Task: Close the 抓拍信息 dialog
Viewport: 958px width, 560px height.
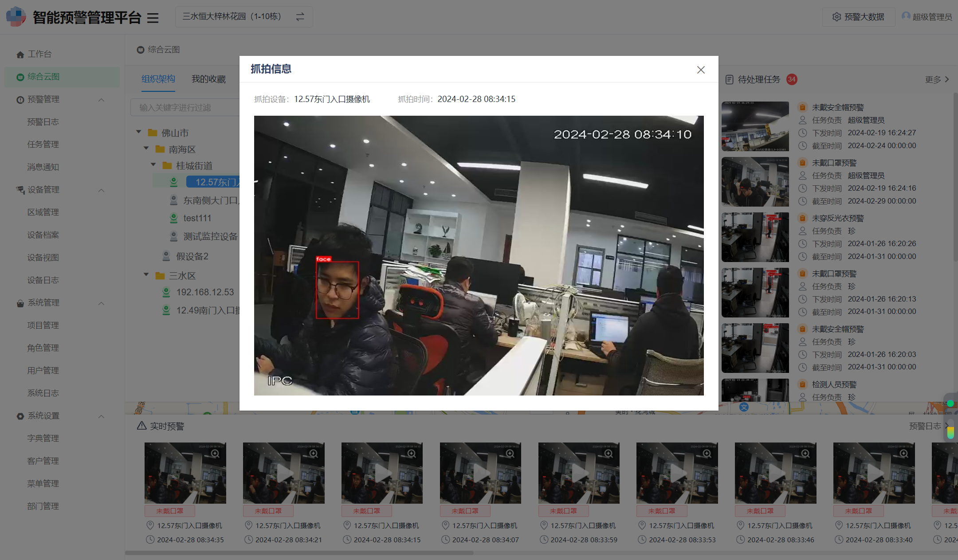Action: click(701, 70)
